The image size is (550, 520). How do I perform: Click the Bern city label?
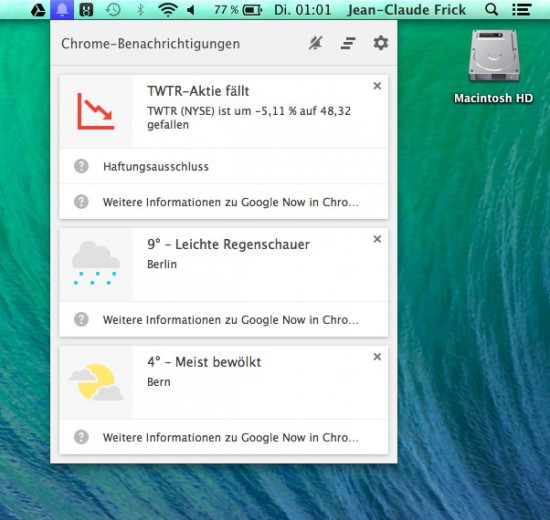point(159,382)
